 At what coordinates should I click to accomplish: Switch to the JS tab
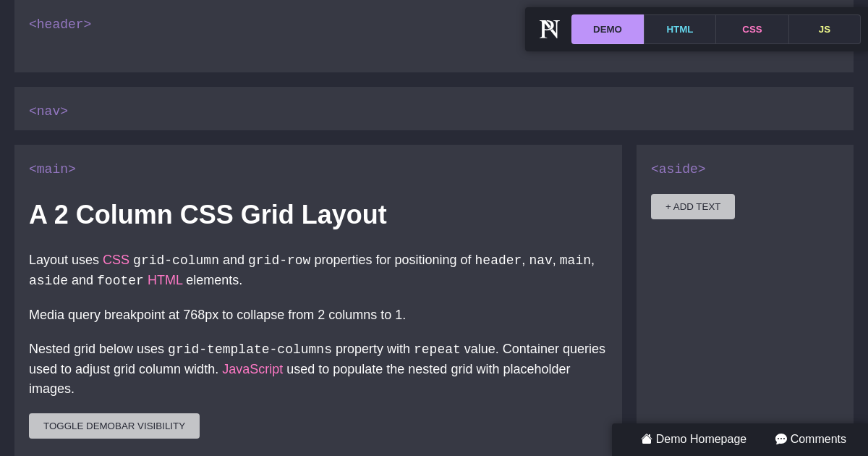(824, 29)
